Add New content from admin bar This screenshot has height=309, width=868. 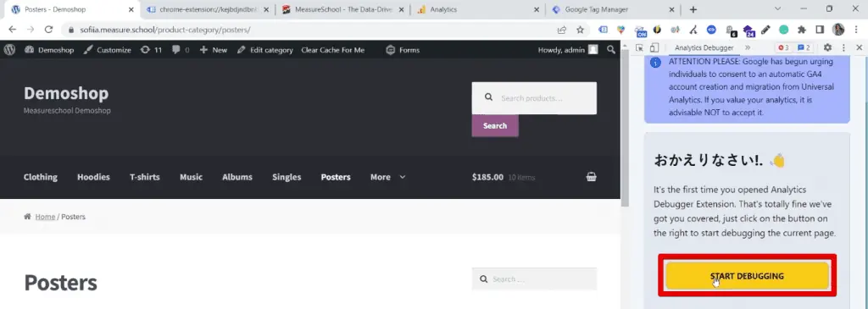(x=213, y=50)
